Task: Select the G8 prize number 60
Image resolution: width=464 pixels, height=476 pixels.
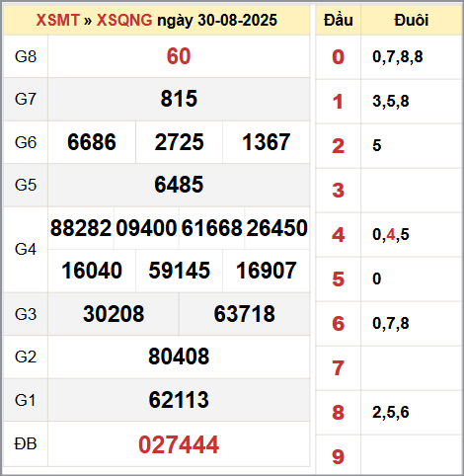Action: pyautogui.click(x=179, y=56)
